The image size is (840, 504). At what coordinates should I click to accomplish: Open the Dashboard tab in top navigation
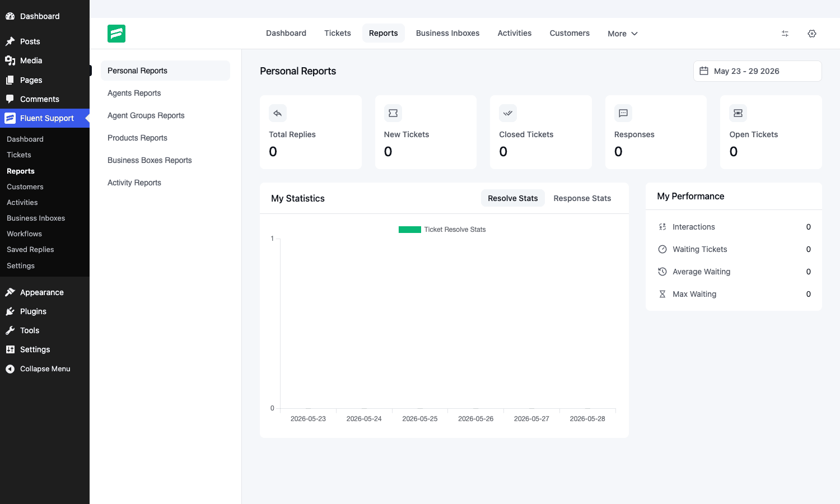click(286, 33)
